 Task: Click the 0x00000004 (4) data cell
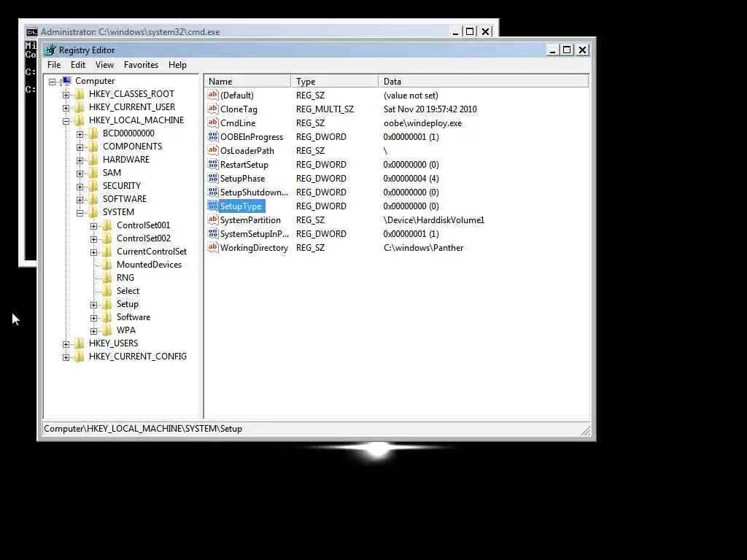[411, 179]
